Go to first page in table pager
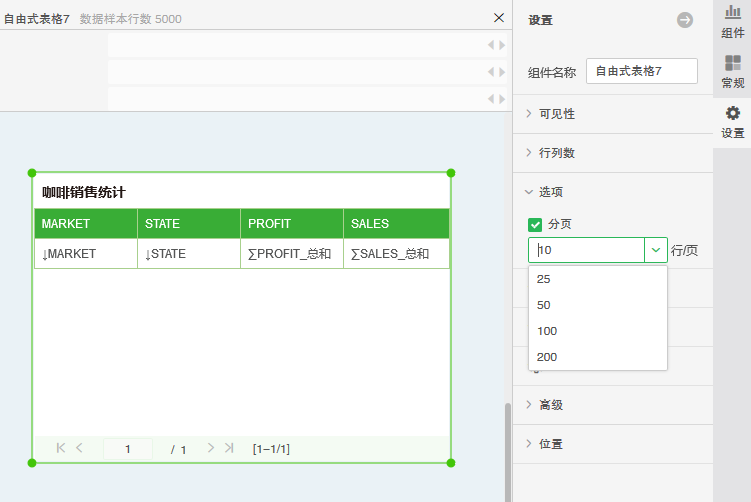The height and width of the screenshot is (502, 751). tap(61, 449)
